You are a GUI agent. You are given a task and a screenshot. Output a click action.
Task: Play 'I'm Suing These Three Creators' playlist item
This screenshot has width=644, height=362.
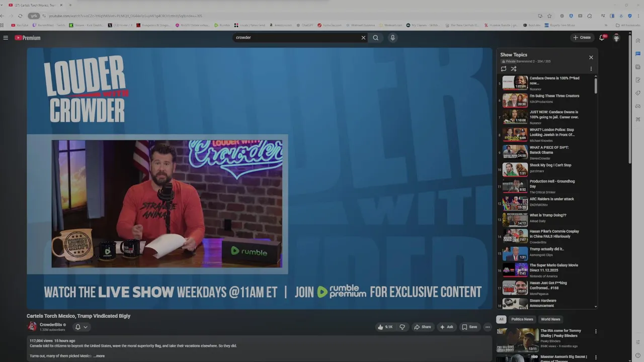(547, 101)
